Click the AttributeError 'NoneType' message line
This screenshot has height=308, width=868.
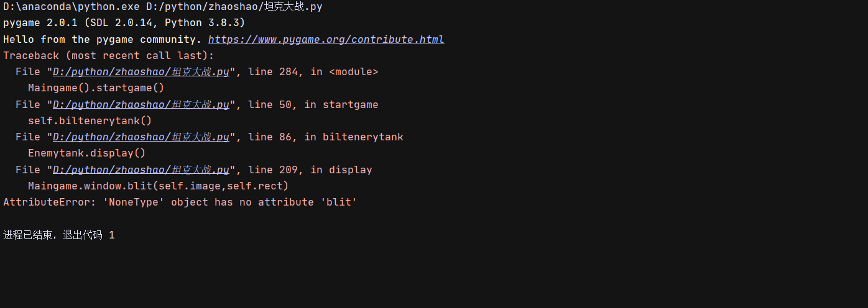coord(180,202)
